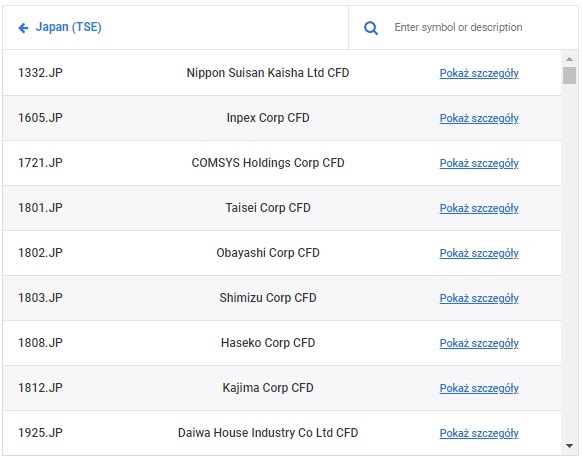
Task: Click the Inpex Corp CFD name
Action: point(268,118)
